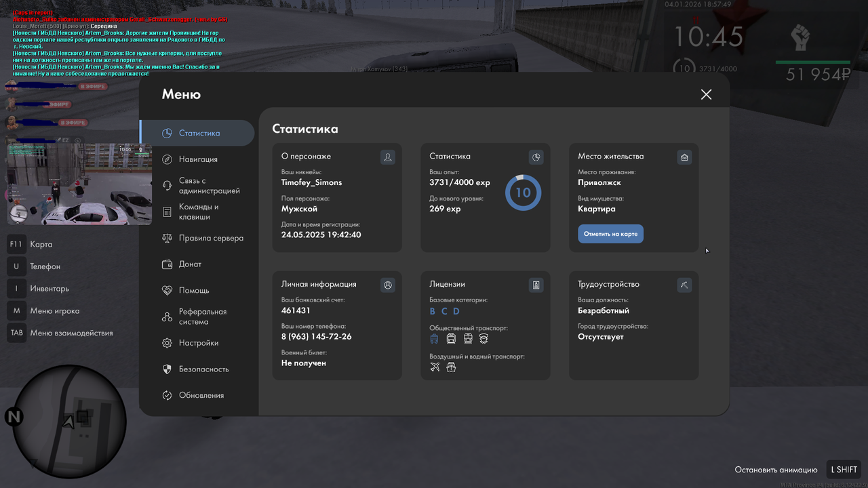Viewport: 868px width, 488px height.
Task: Click the bank account number 461431
Action: click(296, 310)
